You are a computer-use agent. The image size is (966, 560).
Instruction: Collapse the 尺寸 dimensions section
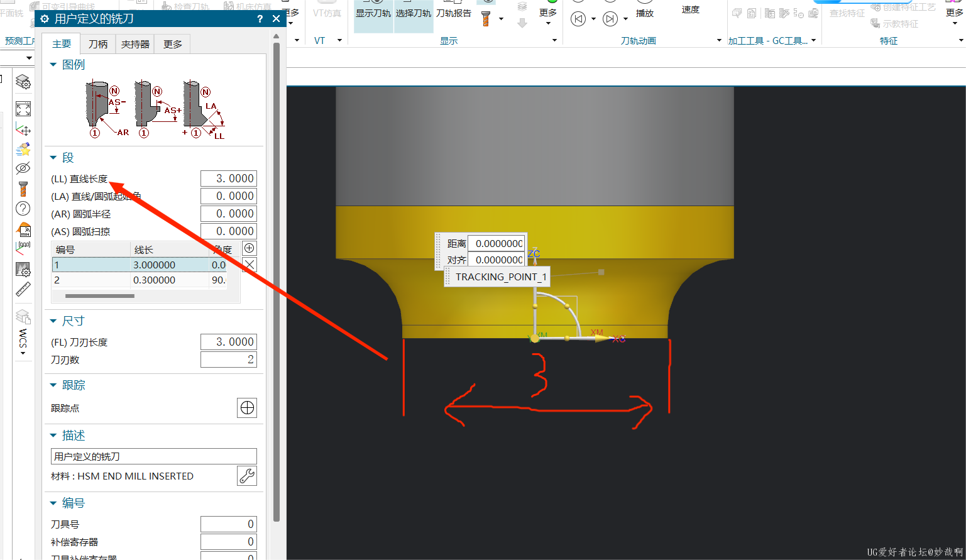point(53,321)
